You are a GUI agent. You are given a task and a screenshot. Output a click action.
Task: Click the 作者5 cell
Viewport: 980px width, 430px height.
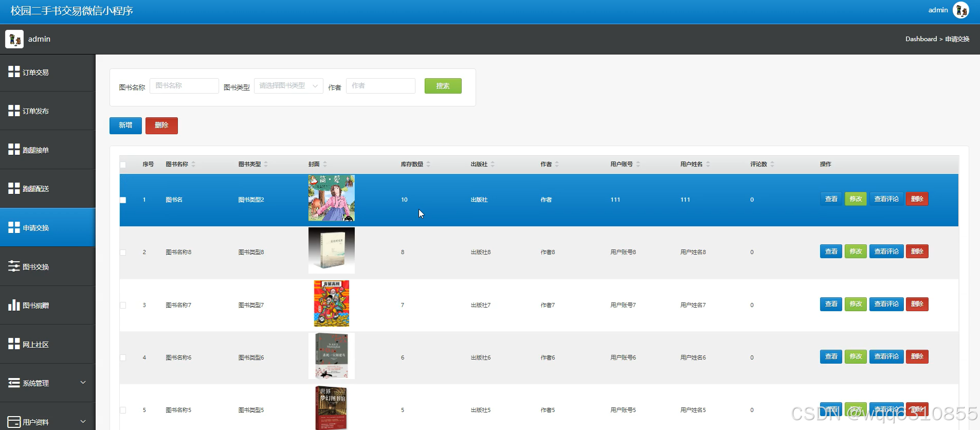coord(548,410)
